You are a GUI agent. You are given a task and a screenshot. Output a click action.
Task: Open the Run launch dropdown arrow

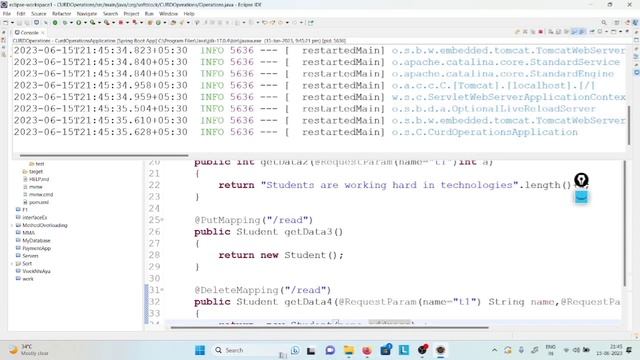pos(85,22)
